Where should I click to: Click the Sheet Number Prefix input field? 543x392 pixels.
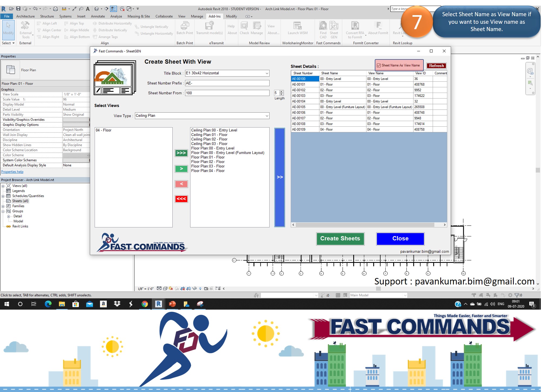tap(227, 83)
